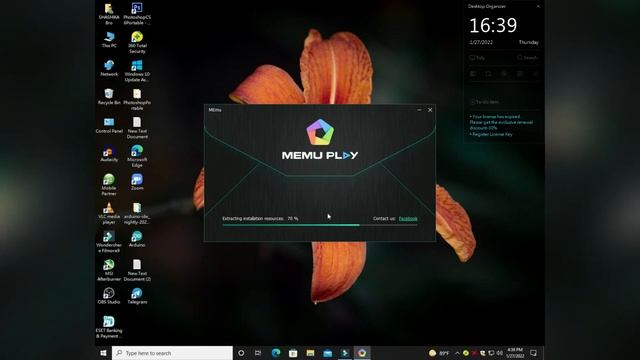
Task: Select This PC desktop icon
Action: 109,40
